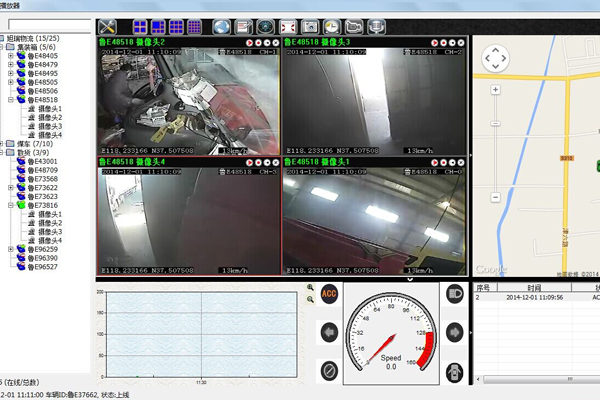Expand the 鲁E48405 vehicle node
The height and width of the screenshot is (400, 600).
(x=11, y=56)
